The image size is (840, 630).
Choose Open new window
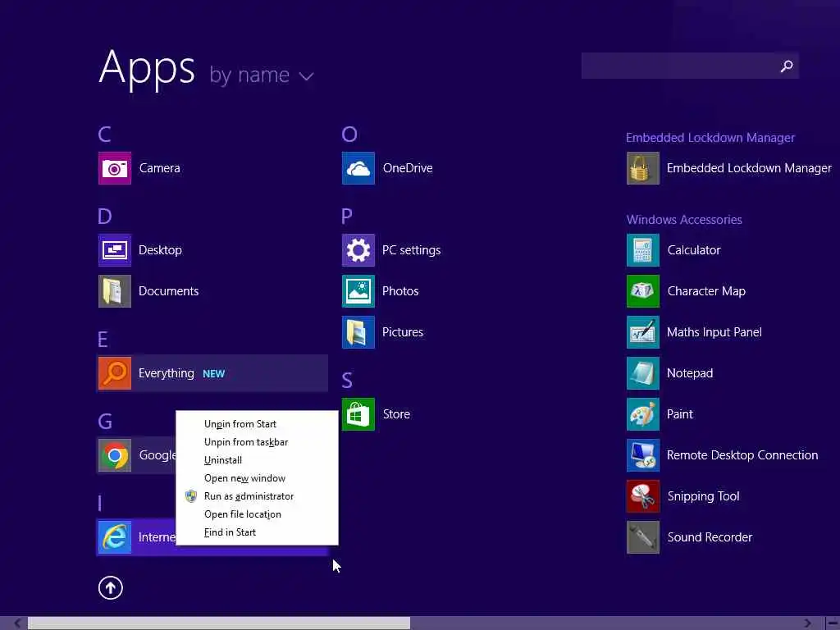tap(244, 478)
